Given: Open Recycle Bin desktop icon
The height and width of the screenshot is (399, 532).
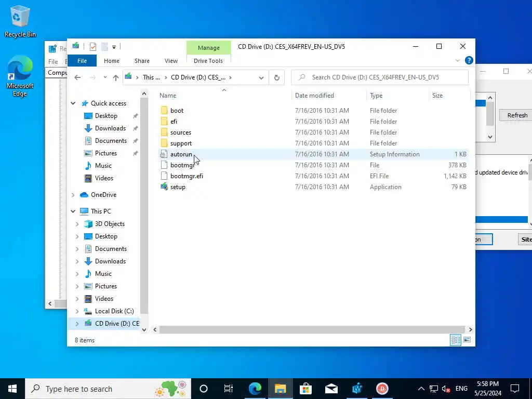Looking at the screenshot, I should pyautogui.click(x=20, y=21).
